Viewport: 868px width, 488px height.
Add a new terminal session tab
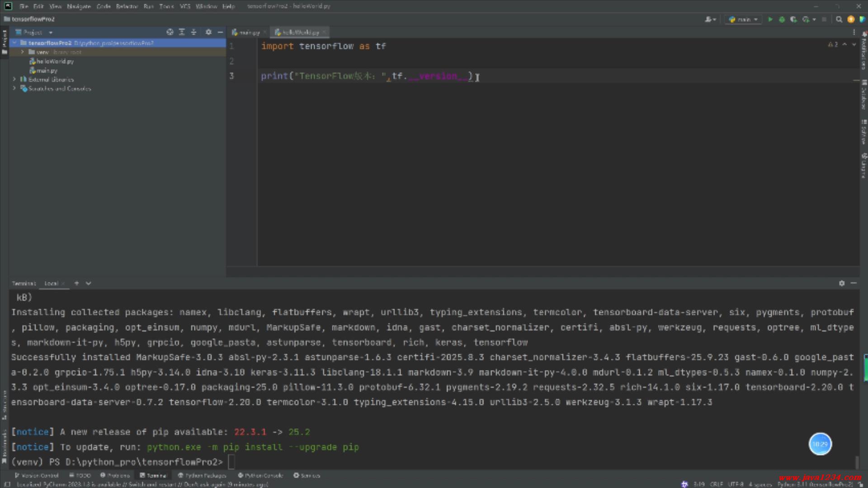pos(76,283)
